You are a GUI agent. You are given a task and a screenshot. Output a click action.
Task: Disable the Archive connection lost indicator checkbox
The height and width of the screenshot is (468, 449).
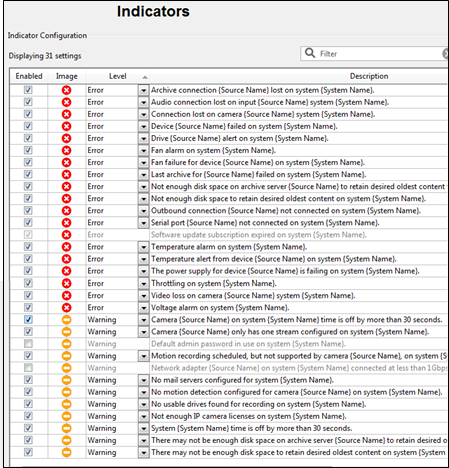(28, 90)
